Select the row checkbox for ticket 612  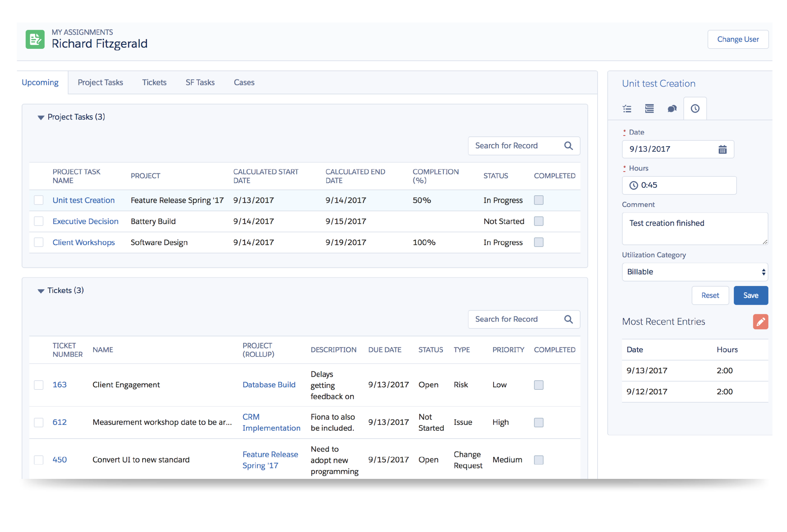(39, 423)
